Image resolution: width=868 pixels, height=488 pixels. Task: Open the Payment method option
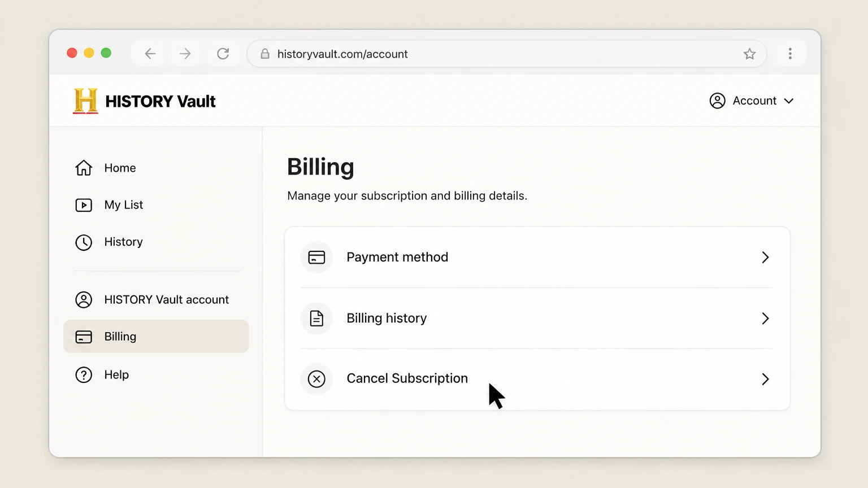pos(537,258)
